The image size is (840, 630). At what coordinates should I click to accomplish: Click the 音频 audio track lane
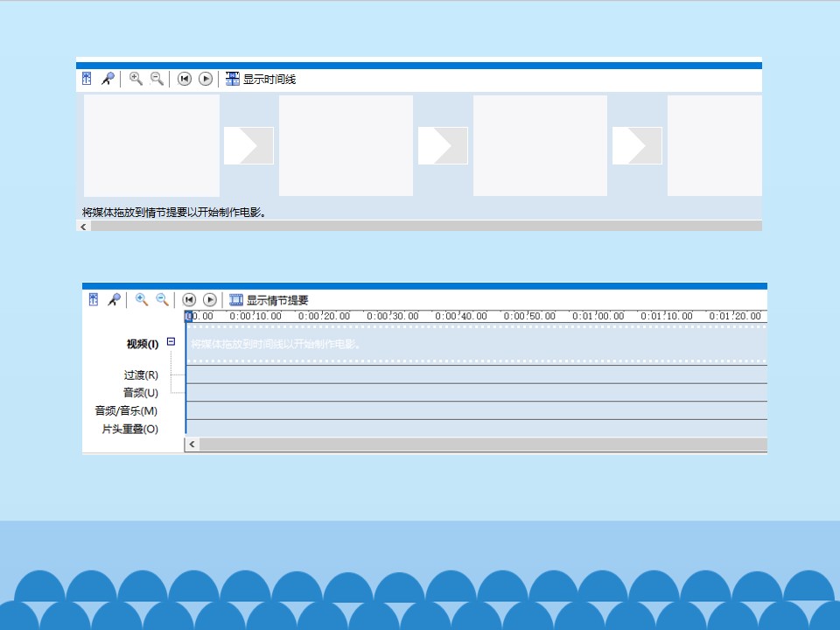477,393
